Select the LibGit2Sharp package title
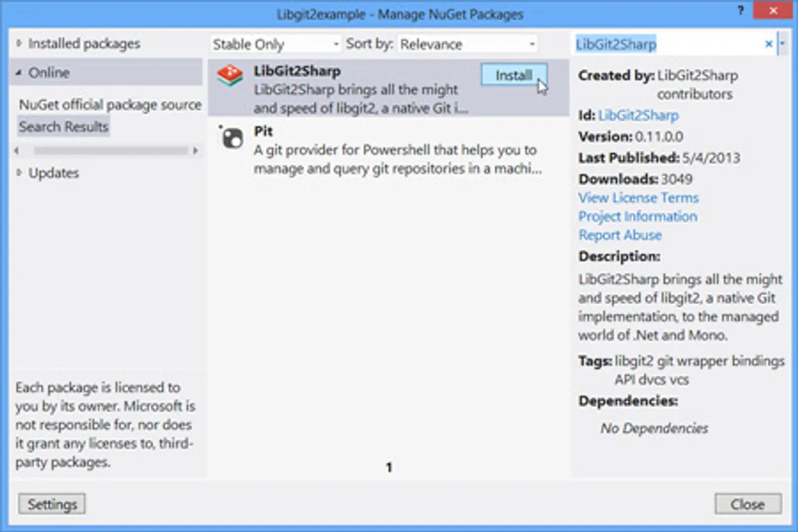Image resolution: width=798 pixels, height=532 pixels. click(x=297, y=70)
